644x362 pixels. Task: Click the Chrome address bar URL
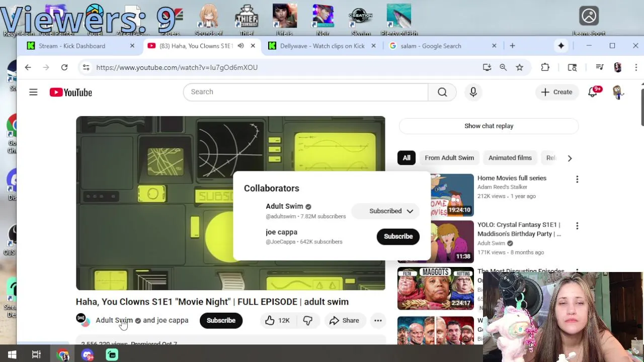pos(177,67)
